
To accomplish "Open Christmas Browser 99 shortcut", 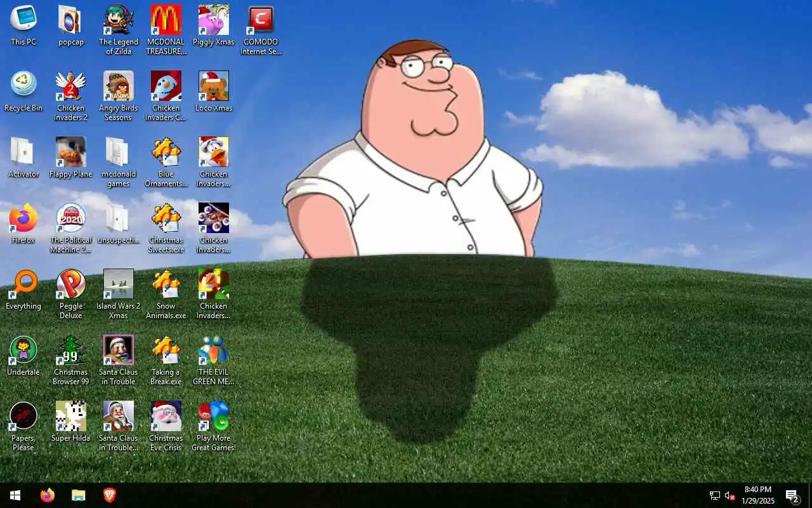I will pos(71,360).
